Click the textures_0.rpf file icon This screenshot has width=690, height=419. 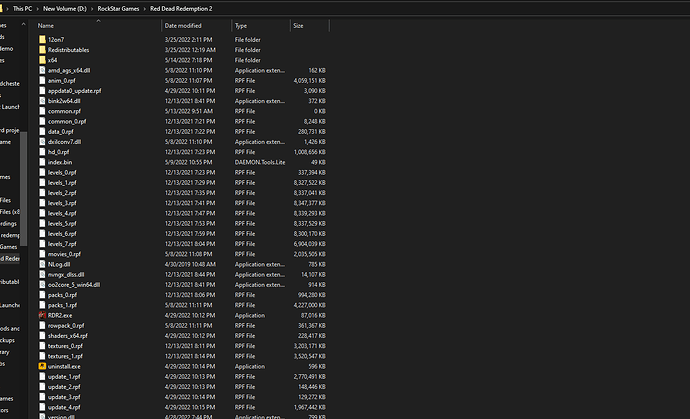click(42, 346)
